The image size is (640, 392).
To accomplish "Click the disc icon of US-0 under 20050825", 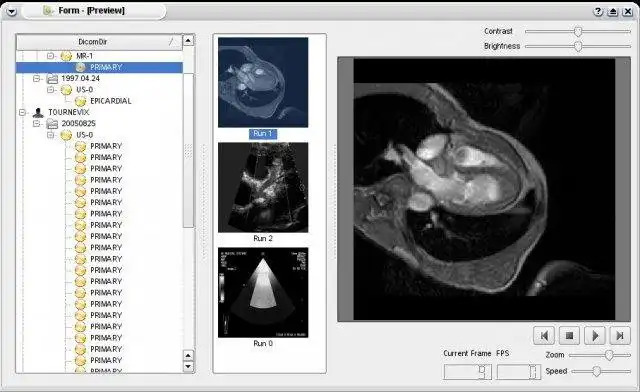I will point(66,135).
